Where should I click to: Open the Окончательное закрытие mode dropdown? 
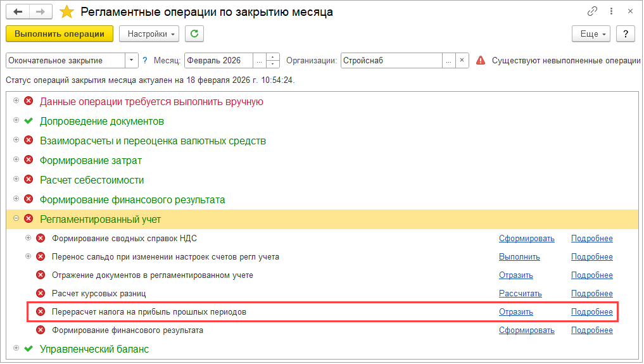click(132, 61)
